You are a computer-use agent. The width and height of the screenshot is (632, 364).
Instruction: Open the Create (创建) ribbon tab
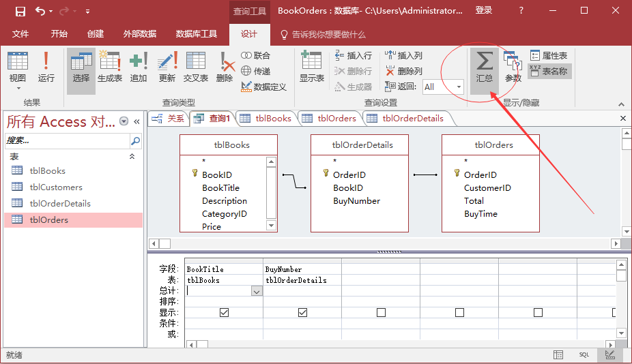(x=96, y=34)
